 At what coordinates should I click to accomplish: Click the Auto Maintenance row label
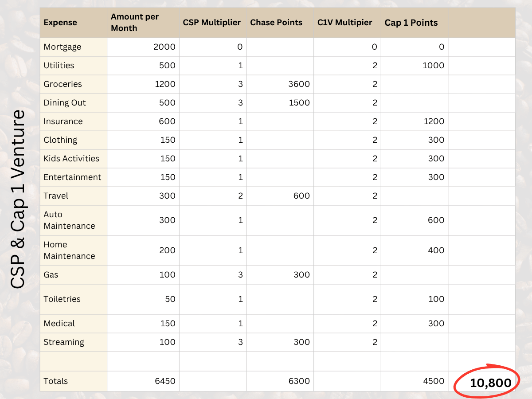[x=69, y=220]
